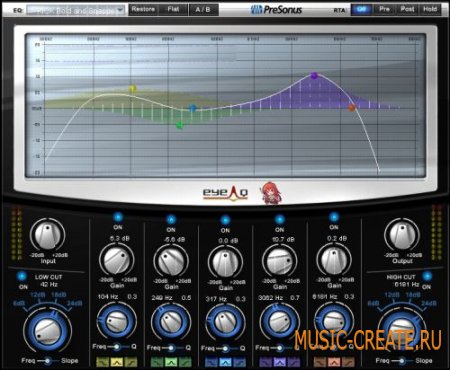Select 6dB slope on Low Cut
The width and height of the screenshot is (450, 370).
pyautogui.click(x=20, y=304)
